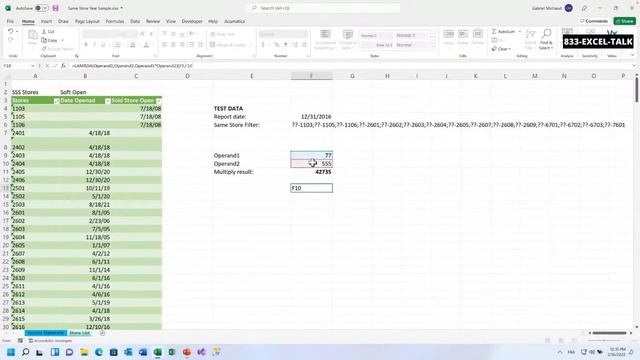Click the Comments button
Image resolution: width=640 pixels, height=360 pixels.
594,21
